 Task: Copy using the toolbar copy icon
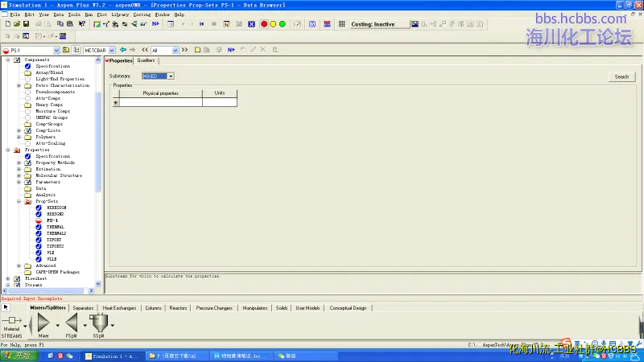(60, 24)
